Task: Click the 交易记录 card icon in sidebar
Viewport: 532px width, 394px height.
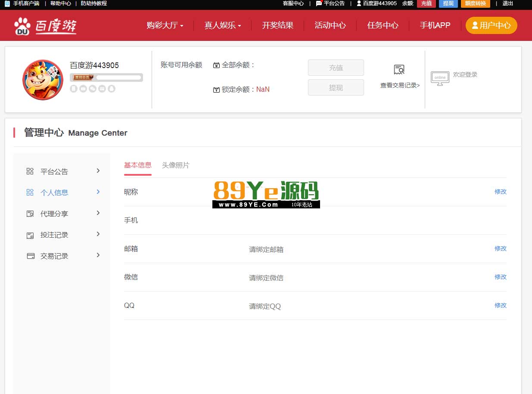Action: coord(31,256)
